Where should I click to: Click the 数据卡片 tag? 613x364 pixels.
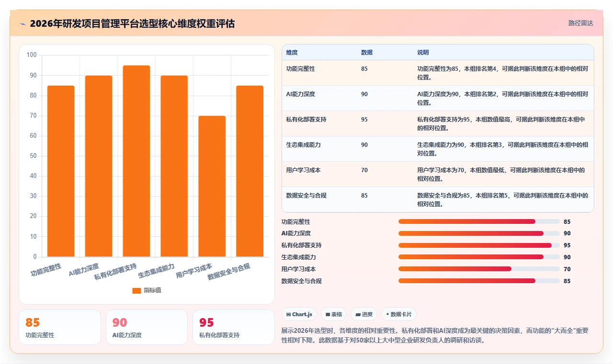(399, 314)
